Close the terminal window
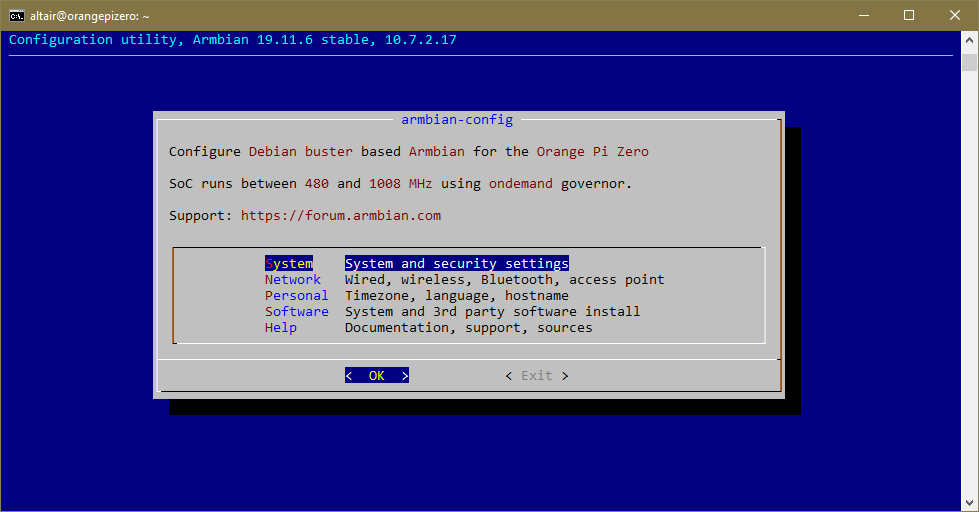The width and height of the screenshot is (979, 512). [955, 15]
